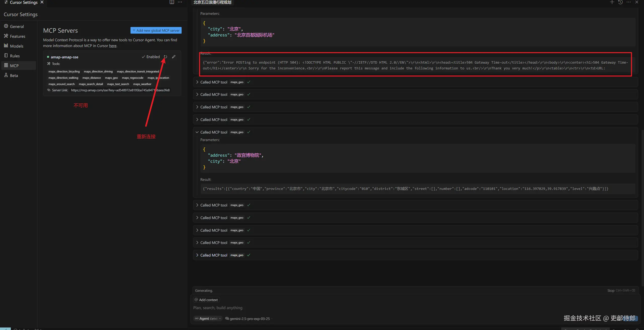Toggle the Enabled state of amap-amap-sse
The height and width of the screenshot is (330, 644).
point(151,57)
